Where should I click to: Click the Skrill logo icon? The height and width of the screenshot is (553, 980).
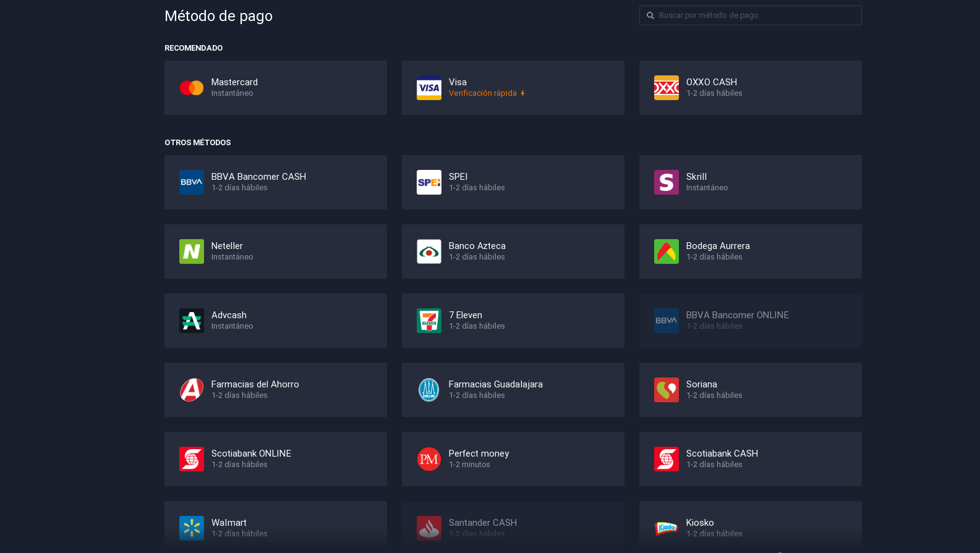[667, 182]
